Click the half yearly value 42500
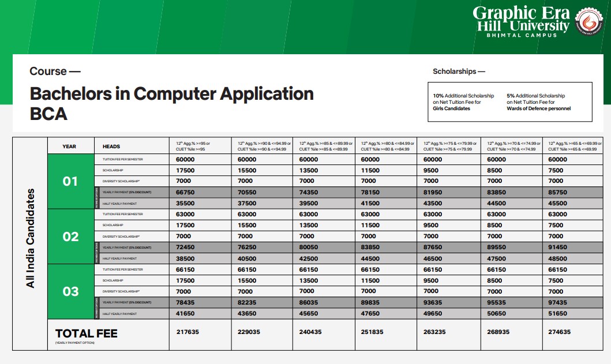Image resolution: width=611 pixels, height=364 pixels. click(x=309, y=258)
